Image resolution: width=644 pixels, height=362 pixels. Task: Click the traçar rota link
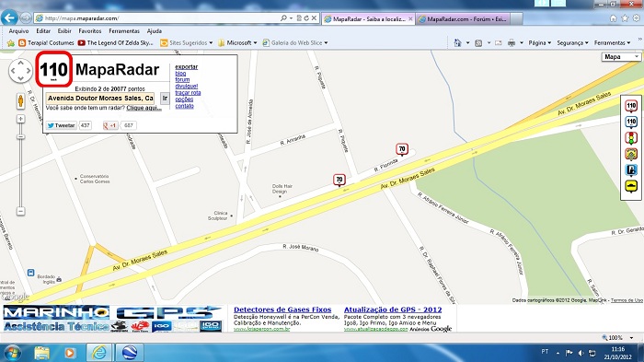click(188, 93)
